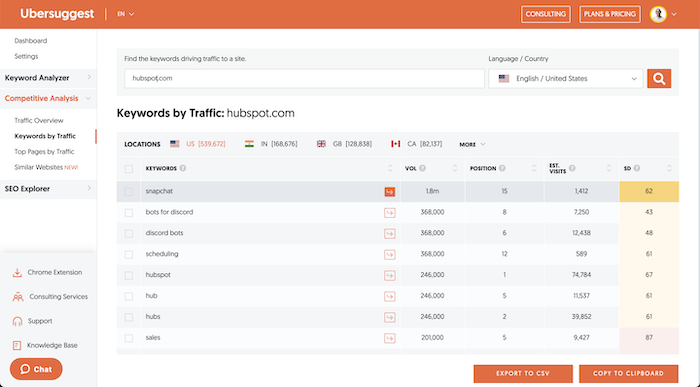Click the CONSULTING button

click(546, 14)
